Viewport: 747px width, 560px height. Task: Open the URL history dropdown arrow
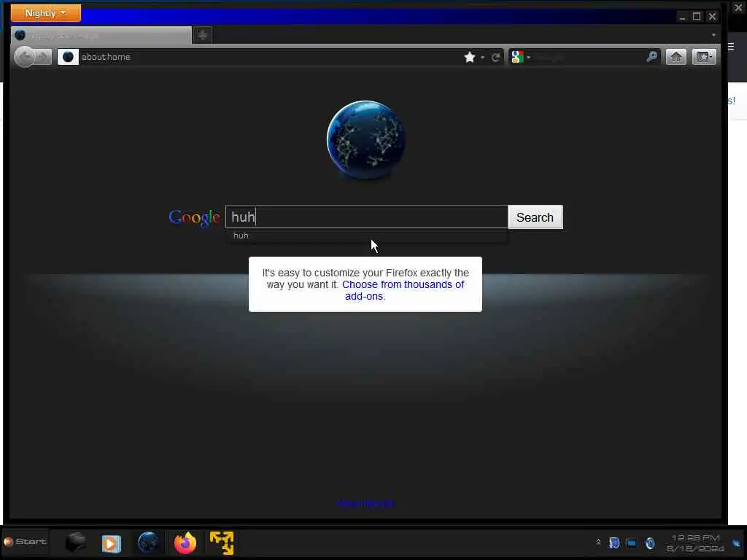pyautogui.click(x=483, y=58)
